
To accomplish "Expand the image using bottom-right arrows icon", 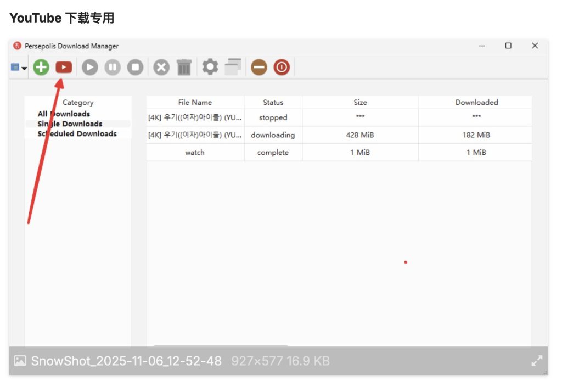I will (x=536, y=361).
